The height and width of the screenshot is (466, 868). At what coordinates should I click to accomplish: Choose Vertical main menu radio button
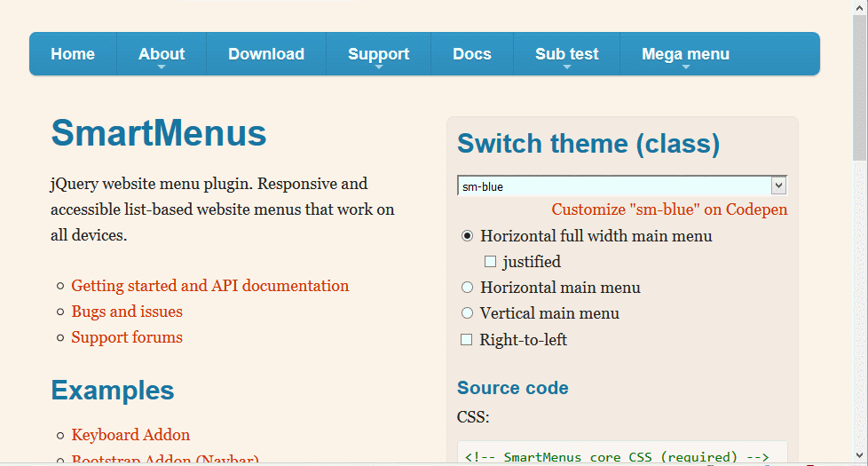(467, 313)
